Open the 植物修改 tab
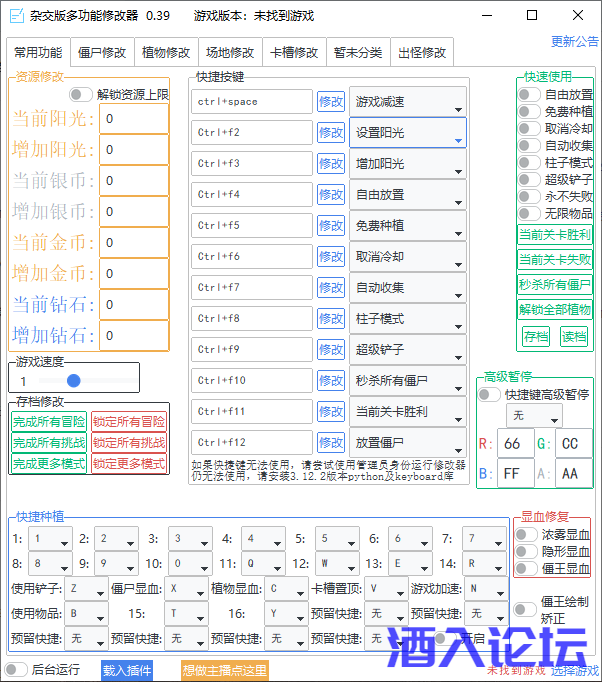 (x=166, y=53)
